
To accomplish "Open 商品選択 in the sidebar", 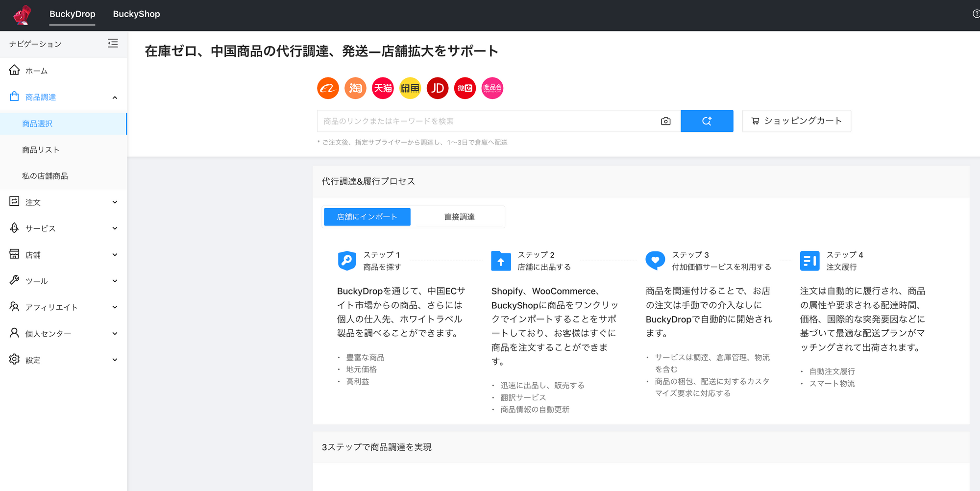I will point(64,123).
